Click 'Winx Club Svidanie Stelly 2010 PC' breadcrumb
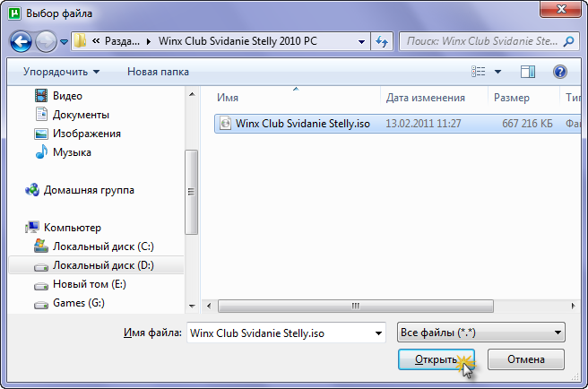Viewport: 588px width, 389px height. coord(238,41)
